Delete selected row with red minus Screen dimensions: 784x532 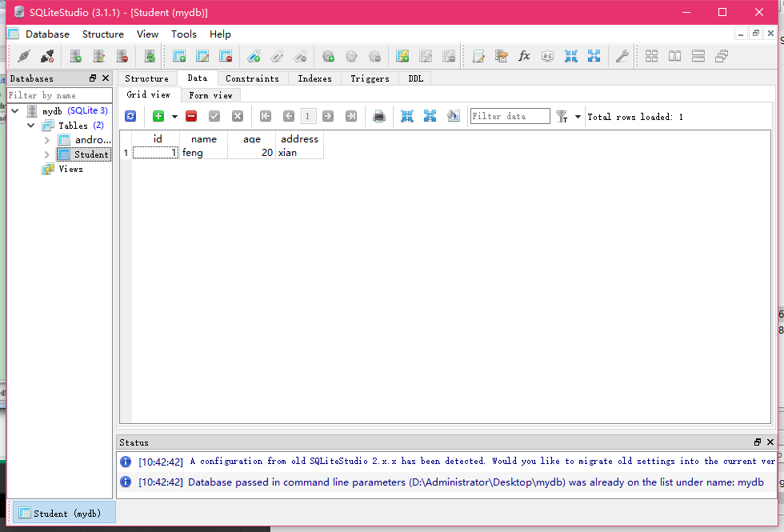tap(191, 116)
